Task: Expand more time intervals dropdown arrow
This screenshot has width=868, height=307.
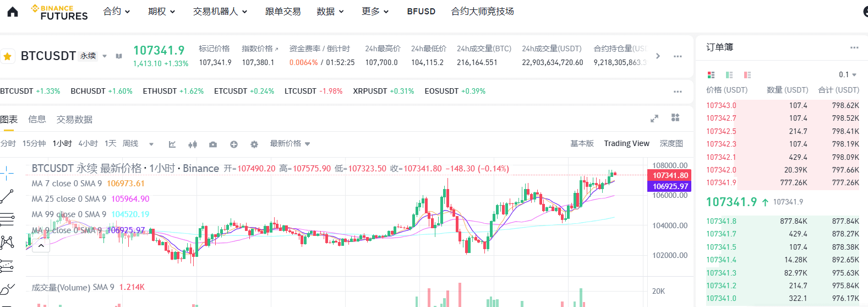Action: (151, 144)
